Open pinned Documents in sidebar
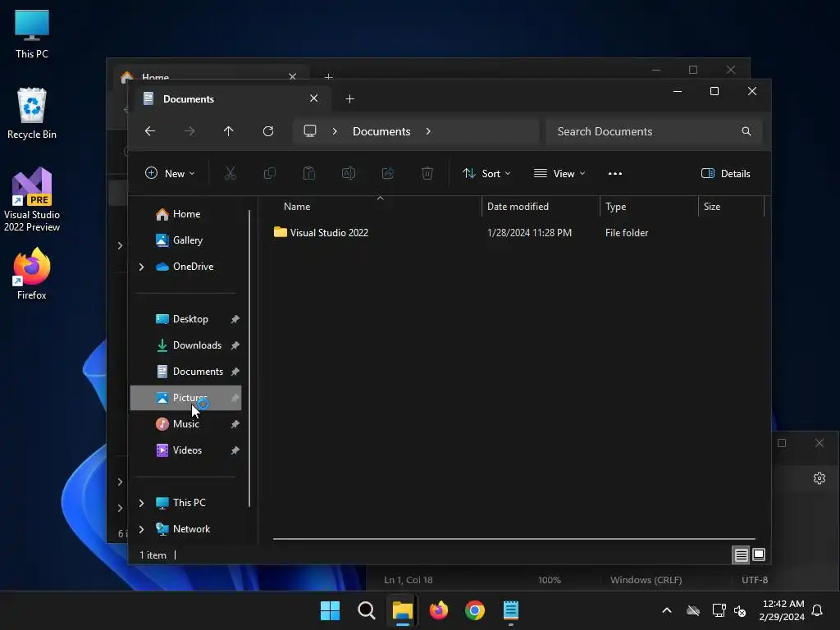The width and height of the screenshot is (840, 630). coord(185,372)
